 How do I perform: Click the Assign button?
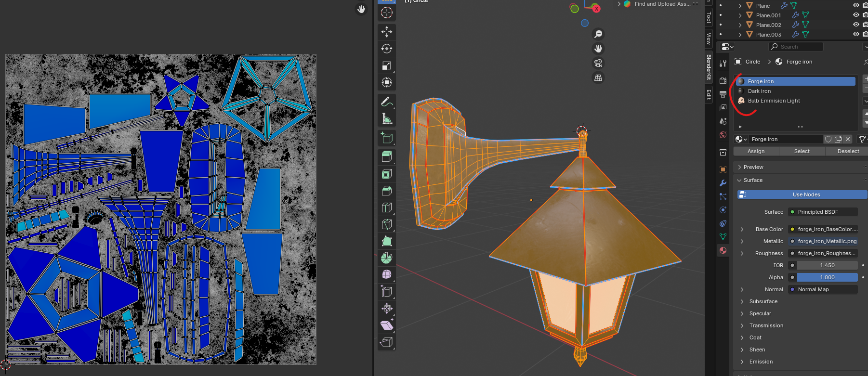tap(756, 151)
